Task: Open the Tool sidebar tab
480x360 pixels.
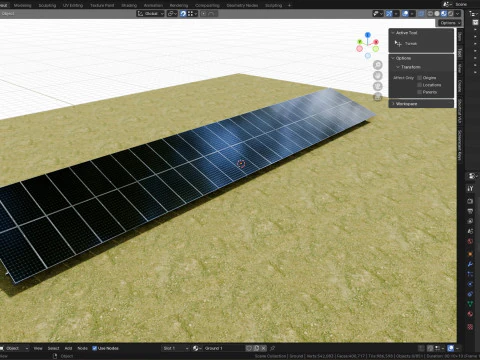Action: click(460, 53)
